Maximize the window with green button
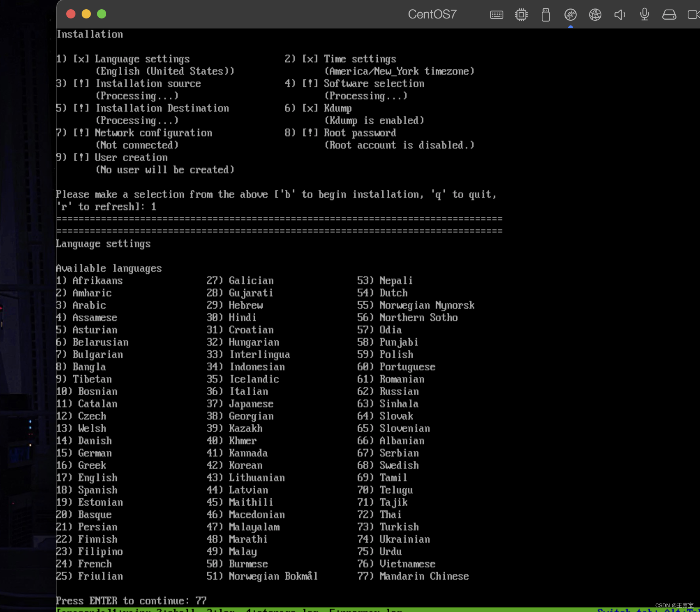This screenshot has width=700, height=612. [102, 14]
